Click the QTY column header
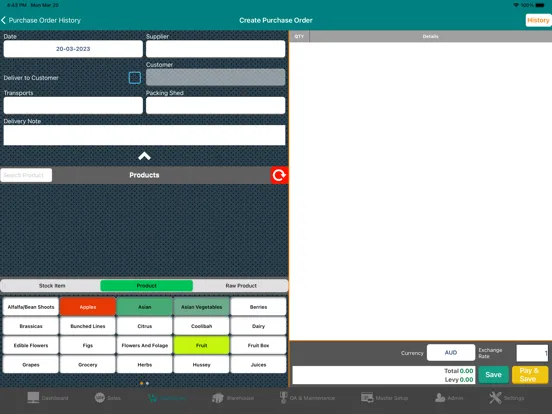552x414 pixels. point(299,36)
